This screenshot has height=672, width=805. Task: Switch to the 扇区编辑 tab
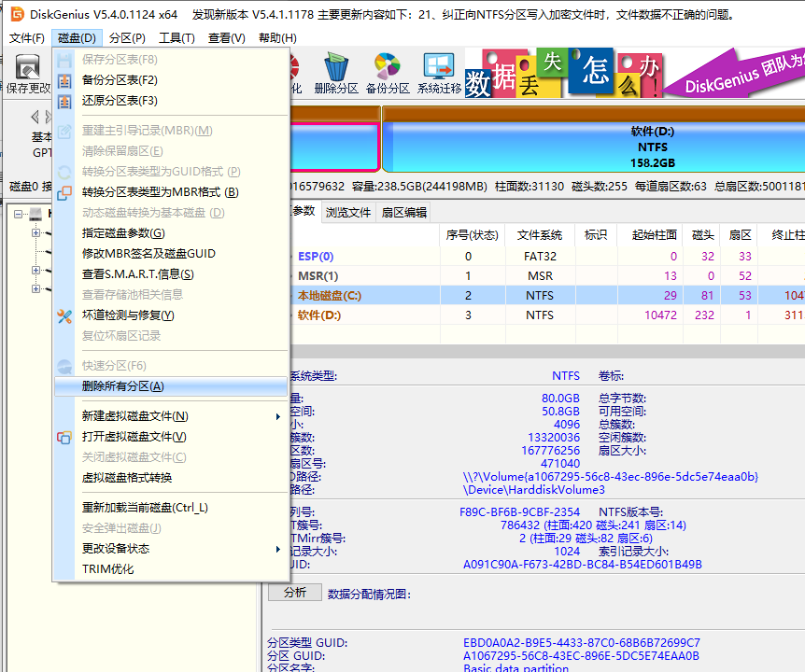(406, 212)
